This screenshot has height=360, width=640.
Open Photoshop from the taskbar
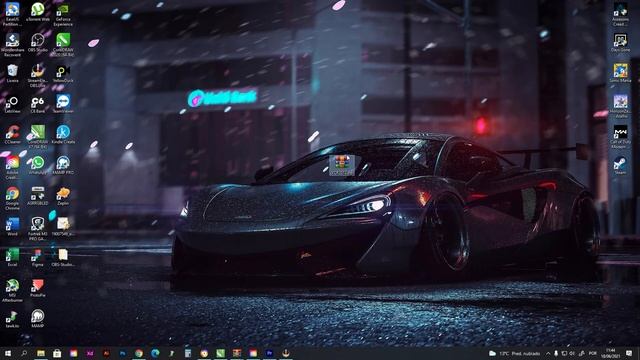coord(122,353)
